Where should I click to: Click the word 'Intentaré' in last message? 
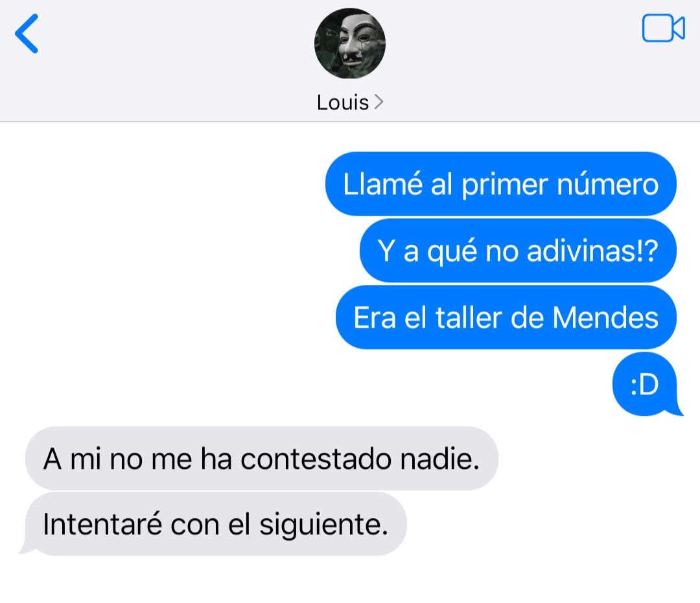102,523
